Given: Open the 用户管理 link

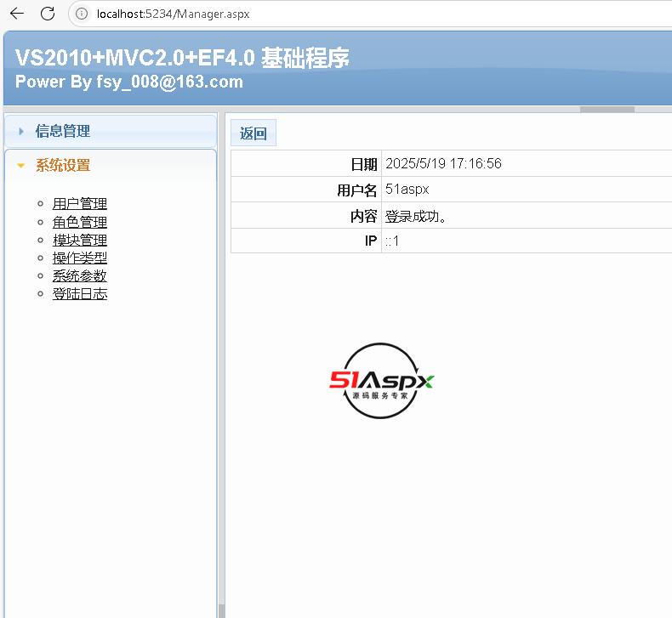Looking at the screenshot, I should (x=80, y=203).
